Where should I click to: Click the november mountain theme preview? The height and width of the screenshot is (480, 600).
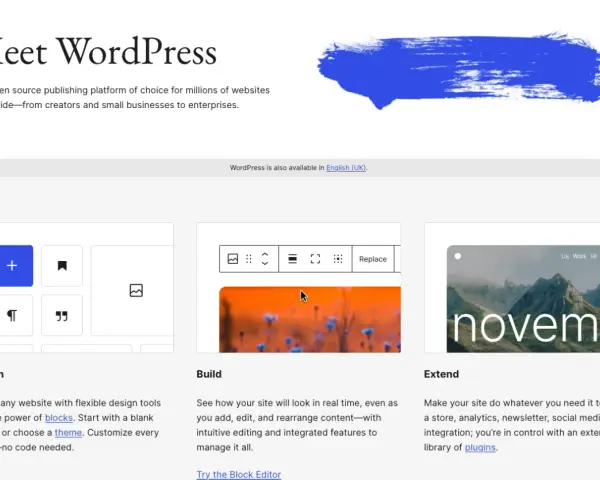click(x=523, y=299)
